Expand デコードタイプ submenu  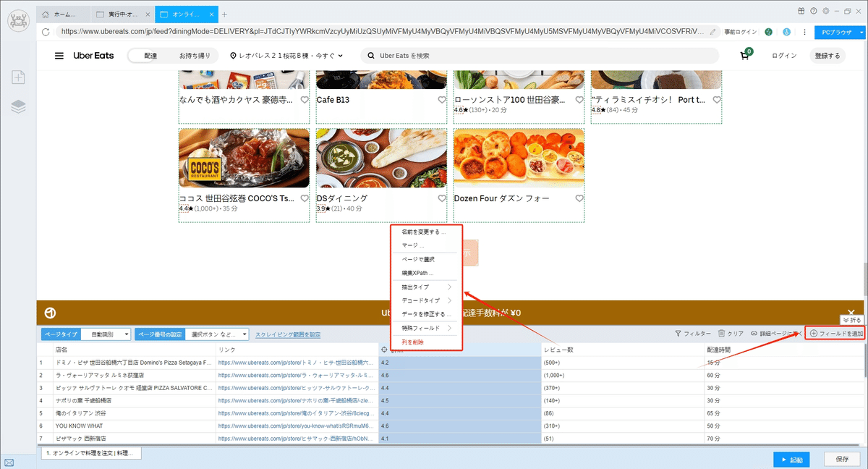point(426,300)
